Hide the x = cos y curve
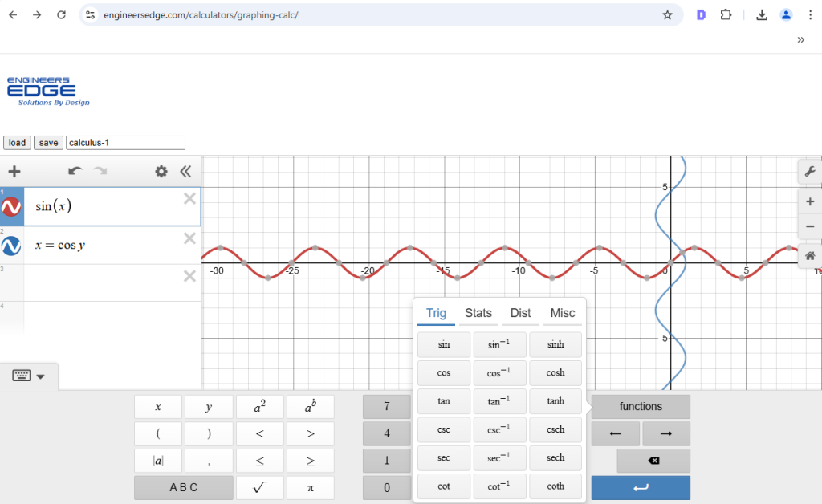 [11, 246]
